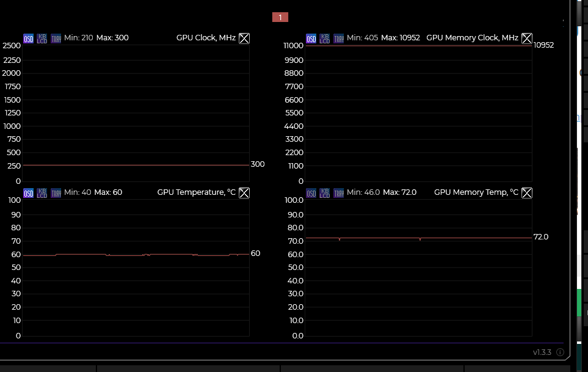Toggle TRAY icon for GPU Memory Temp graph

click(x=339, y=193)
